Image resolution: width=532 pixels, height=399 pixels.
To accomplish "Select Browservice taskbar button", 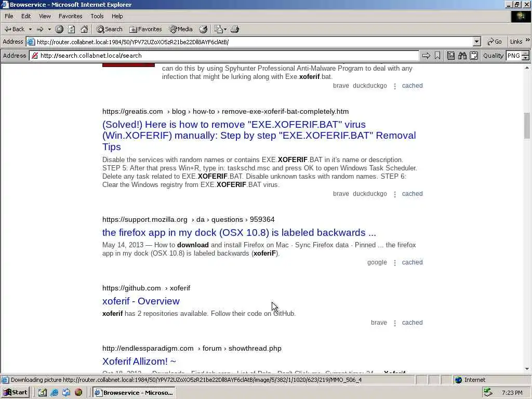I will point(134,393).
